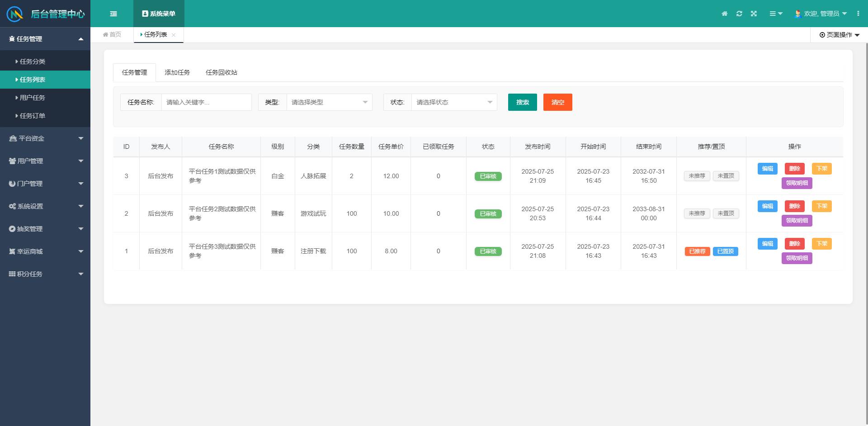Click 编辑 for task ID 3
Image resolution: width=868 pixels, height=426 pixels.
[x=768, y=169]
